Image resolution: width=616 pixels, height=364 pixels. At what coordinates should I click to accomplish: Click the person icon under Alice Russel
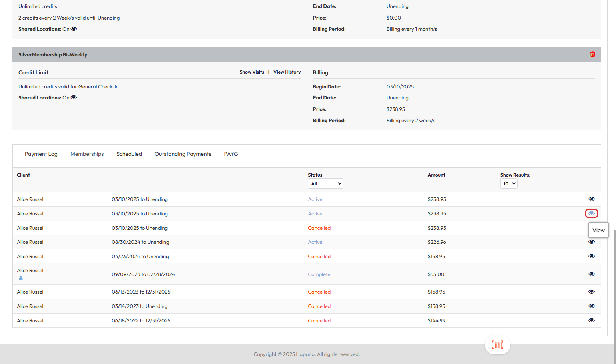(21, 278)
